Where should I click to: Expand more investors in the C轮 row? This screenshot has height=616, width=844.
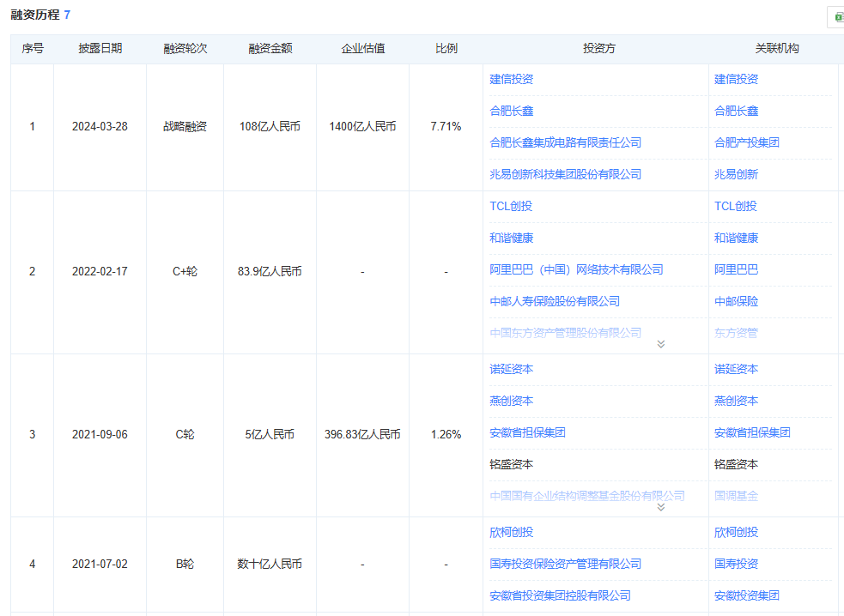pos(661,507)
